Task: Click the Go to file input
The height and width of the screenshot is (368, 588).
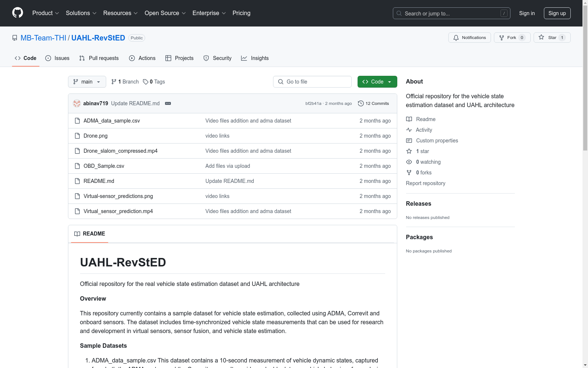Action: [x=312, y=82]
